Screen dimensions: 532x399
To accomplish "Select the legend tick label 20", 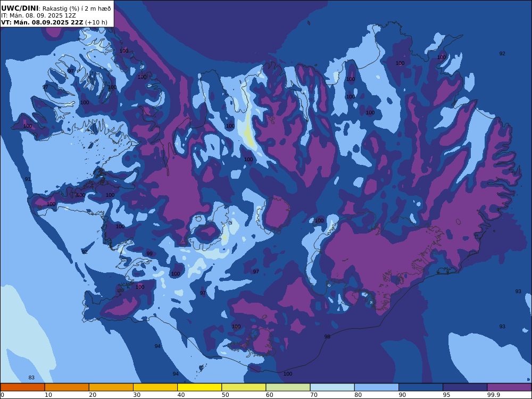I will [x=93, y=395].
